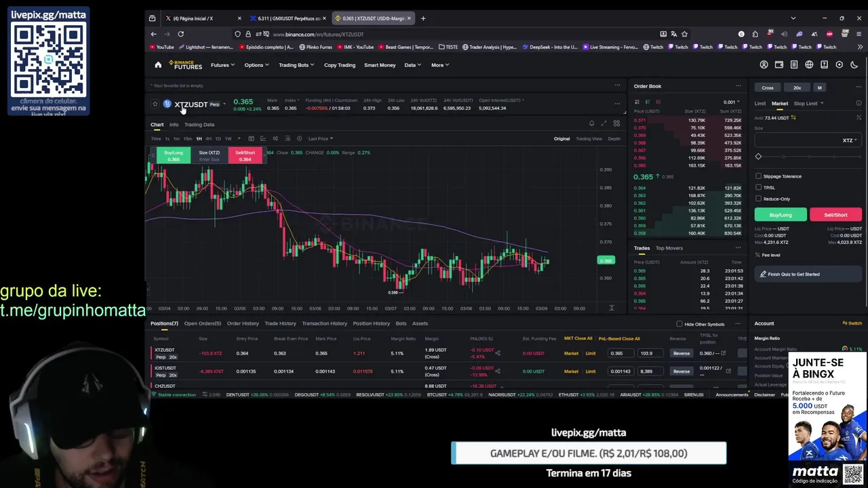The width and height of the screenshot is (868, 488).
Task: Open the Cross margin mode button
Action: tap(768, 87)
